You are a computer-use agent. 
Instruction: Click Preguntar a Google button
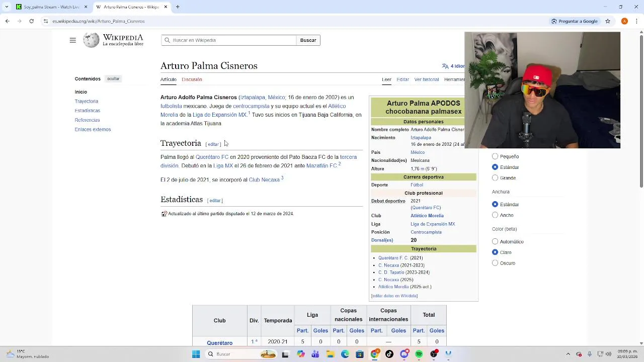click(574, 21)
